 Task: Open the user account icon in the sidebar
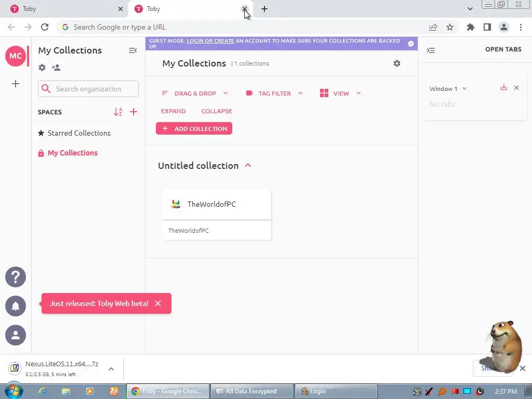[15, 335]
